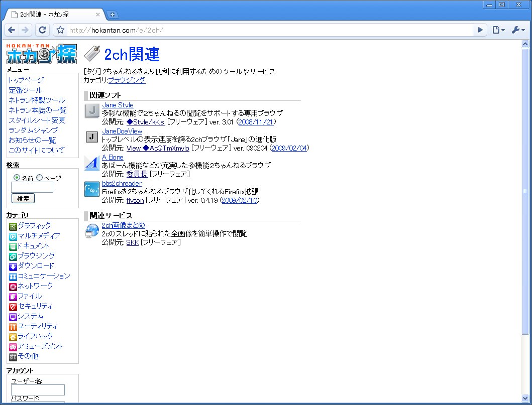
Task: Open the page menu dropdown
Action: click(x=498, y=30)
